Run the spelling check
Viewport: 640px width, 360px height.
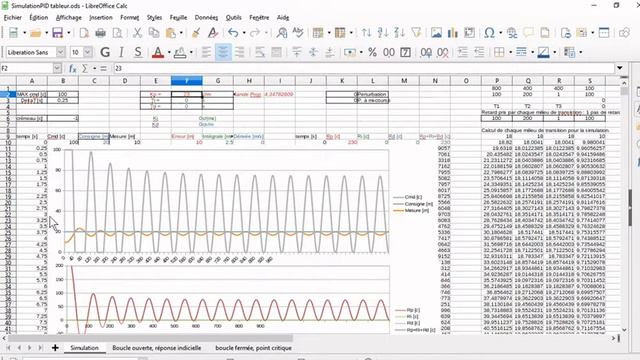coord(298,33)
